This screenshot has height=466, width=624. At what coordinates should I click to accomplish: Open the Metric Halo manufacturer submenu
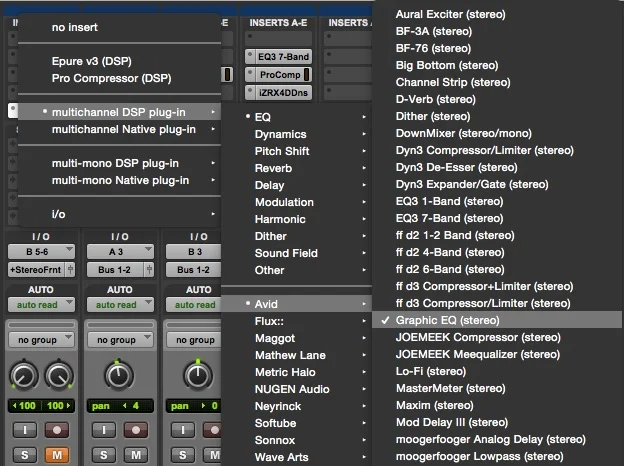(296, 372)
